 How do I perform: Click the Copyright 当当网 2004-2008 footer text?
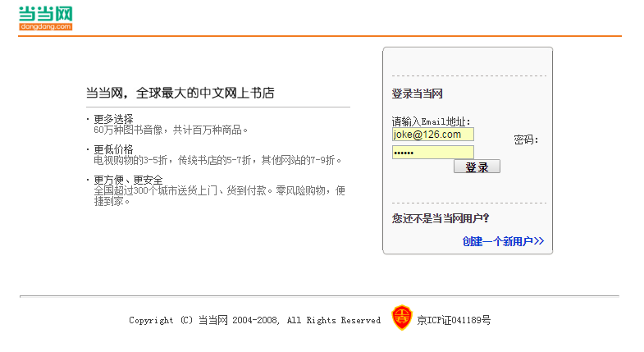tap(254, 320)
